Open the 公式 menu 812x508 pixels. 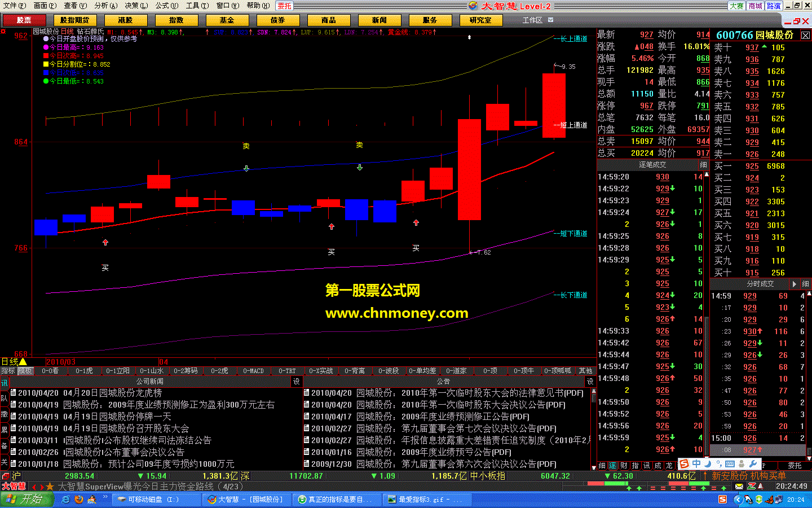click(x=166, y=6)
